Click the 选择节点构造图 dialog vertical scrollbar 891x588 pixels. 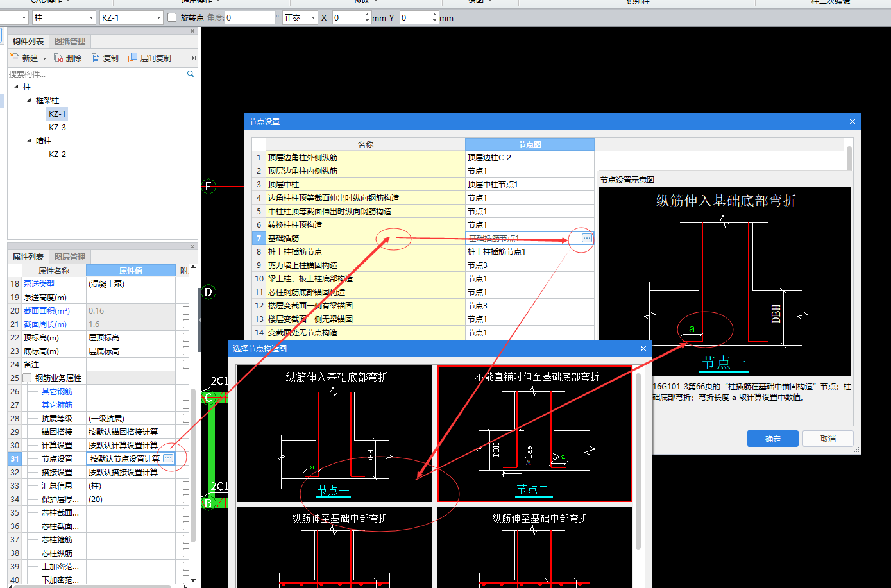(x=638, y=462)
